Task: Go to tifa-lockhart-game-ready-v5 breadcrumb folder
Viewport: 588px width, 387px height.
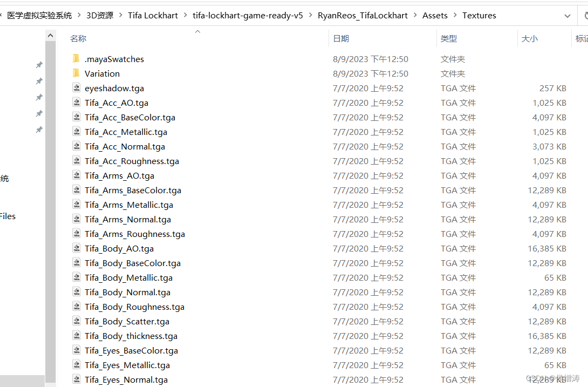Action: pyautogui.click(x=248, y=16)
